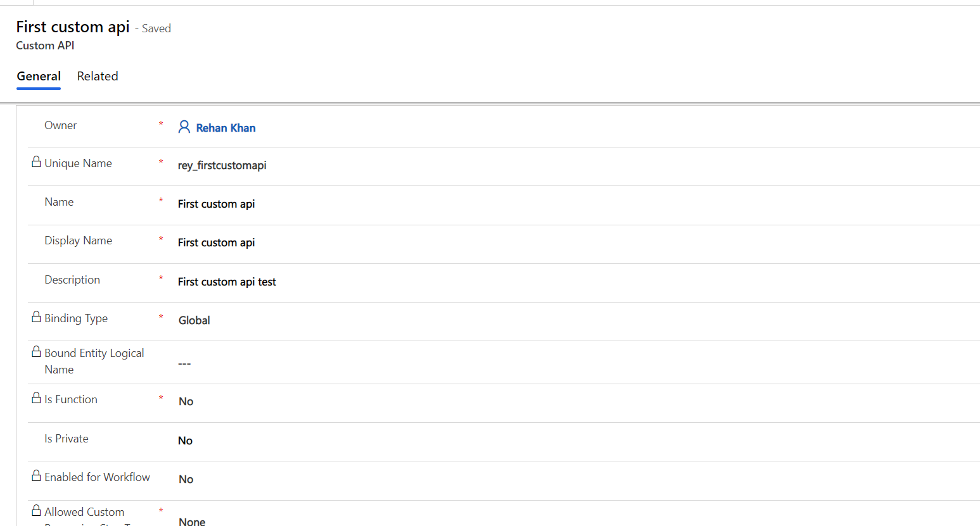Click the Description field text
Image resolution: width=980 pixels, height=526 pixels.
tap(227, 282)
